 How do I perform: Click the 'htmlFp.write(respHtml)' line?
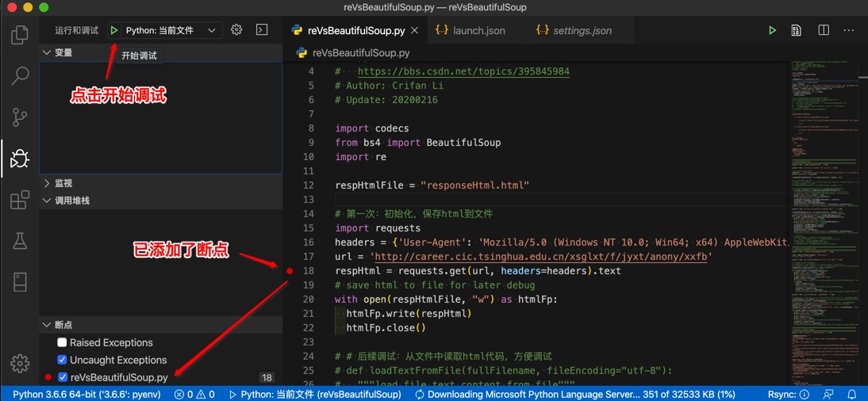tap(409, 314)
